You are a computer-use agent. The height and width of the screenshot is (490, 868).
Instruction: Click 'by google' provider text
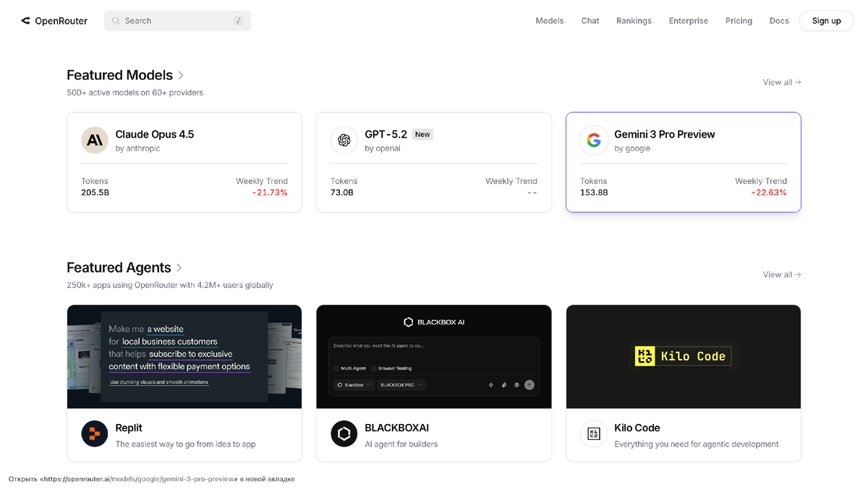[x=632, y=148]
